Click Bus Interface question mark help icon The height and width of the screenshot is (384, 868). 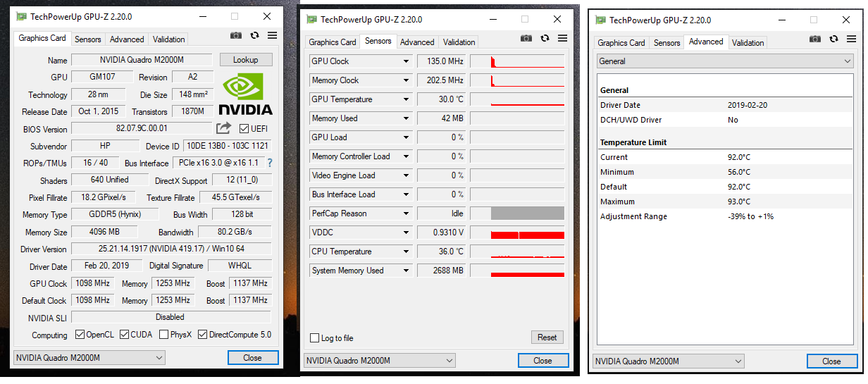coord(269,163)
